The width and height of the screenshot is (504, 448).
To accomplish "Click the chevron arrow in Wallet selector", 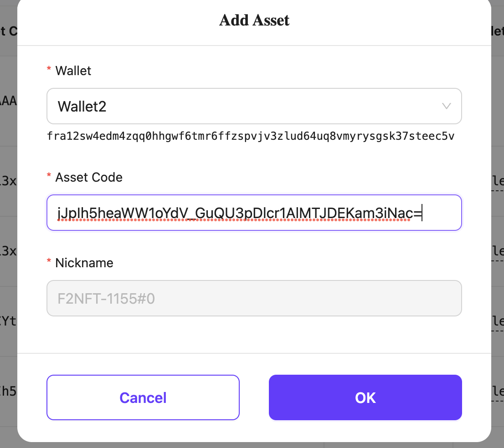I will [446, 106].
